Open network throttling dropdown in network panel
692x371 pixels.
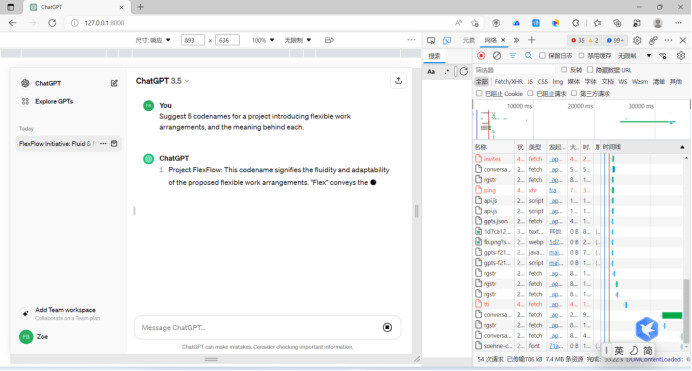pos(634,56)
